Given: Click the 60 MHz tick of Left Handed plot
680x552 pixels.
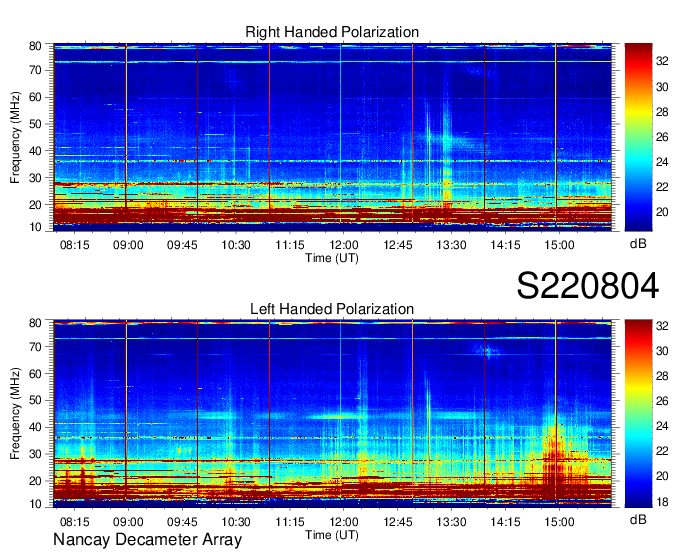Looking at the screenshot, I should 35,373.
